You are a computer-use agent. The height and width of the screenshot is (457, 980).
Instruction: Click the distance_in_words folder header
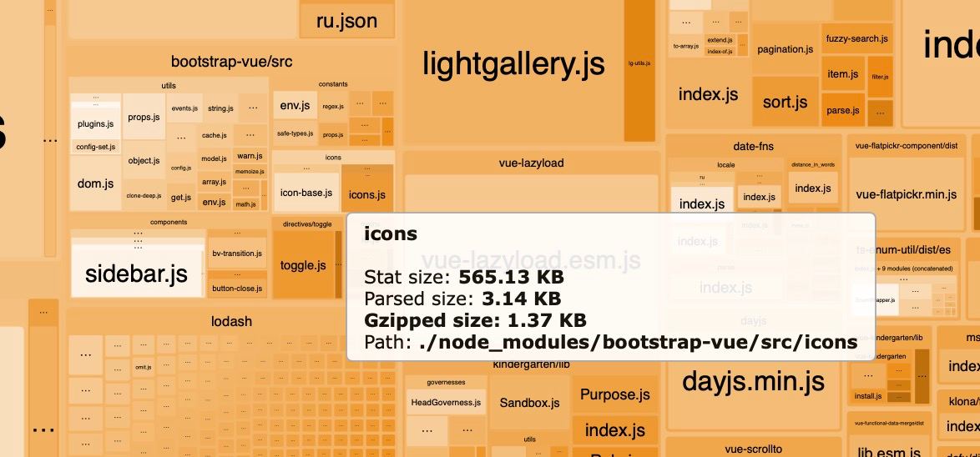(812, 165)
